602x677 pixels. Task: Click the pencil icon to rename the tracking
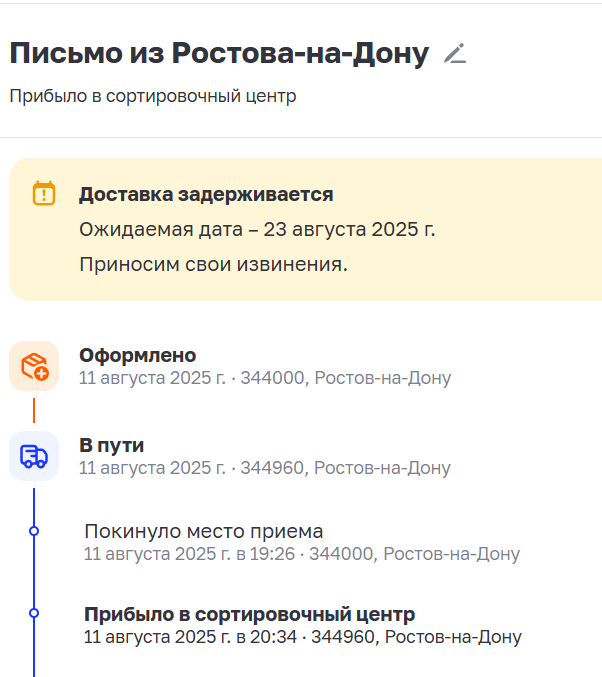point(455,54)
